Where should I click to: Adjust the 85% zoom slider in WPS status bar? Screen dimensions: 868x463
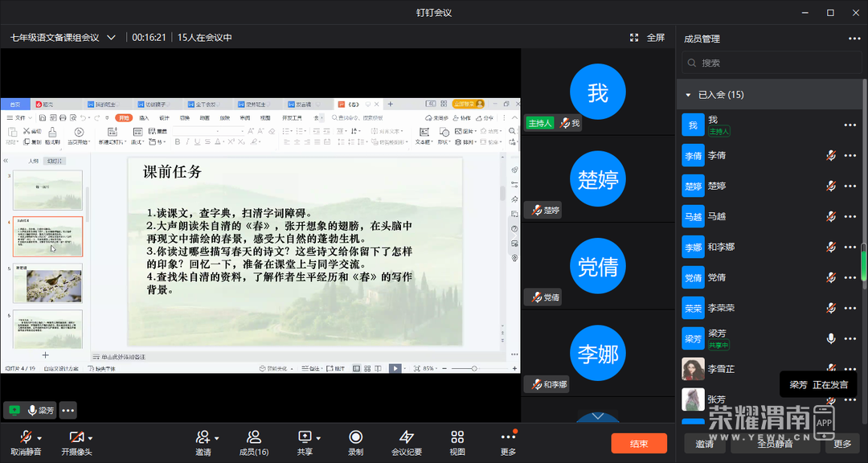pos(473,368)
